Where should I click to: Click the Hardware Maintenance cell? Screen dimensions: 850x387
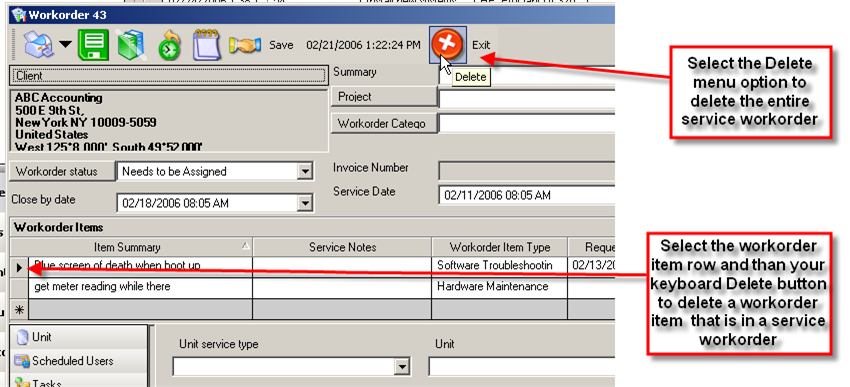pos(499,287)
